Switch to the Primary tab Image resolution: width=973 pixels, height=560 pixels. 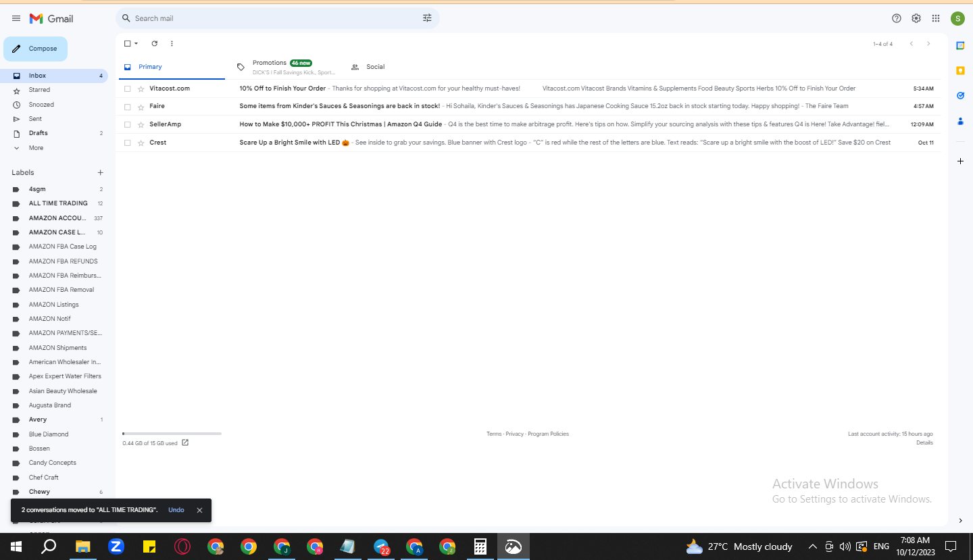tap(172, 67)
